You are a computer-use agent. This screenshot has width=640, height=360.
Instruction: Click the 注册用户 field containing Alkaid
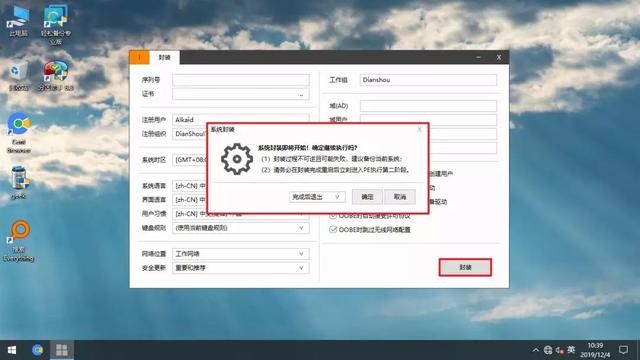point(241,119)
